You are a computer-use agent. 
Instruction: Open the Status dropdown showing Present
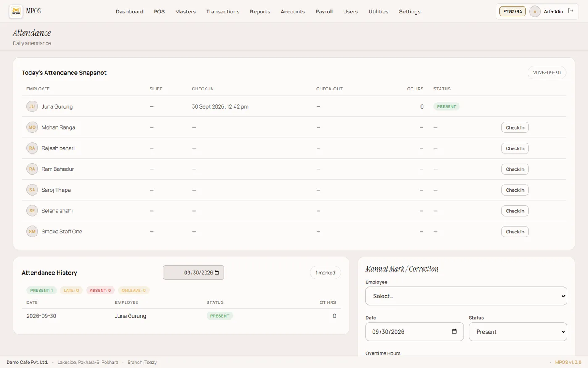518,332
